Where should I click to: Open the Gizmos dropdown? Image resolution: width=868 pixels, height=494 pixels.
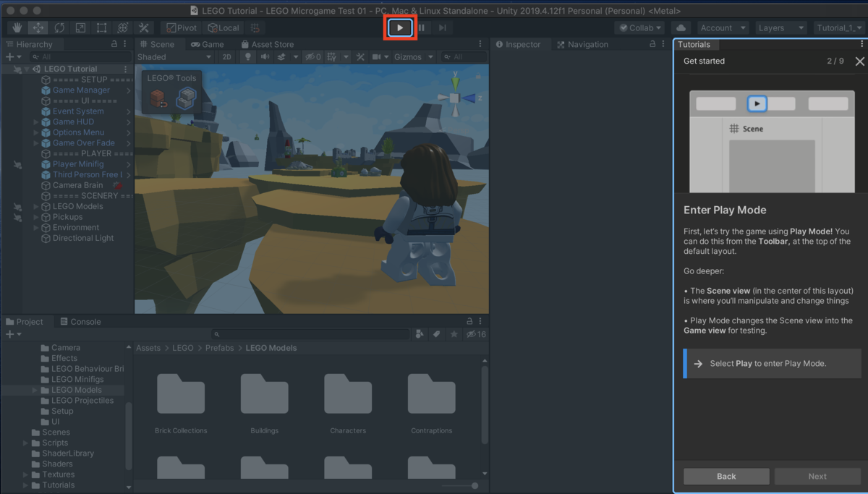(x=414, y=56)
